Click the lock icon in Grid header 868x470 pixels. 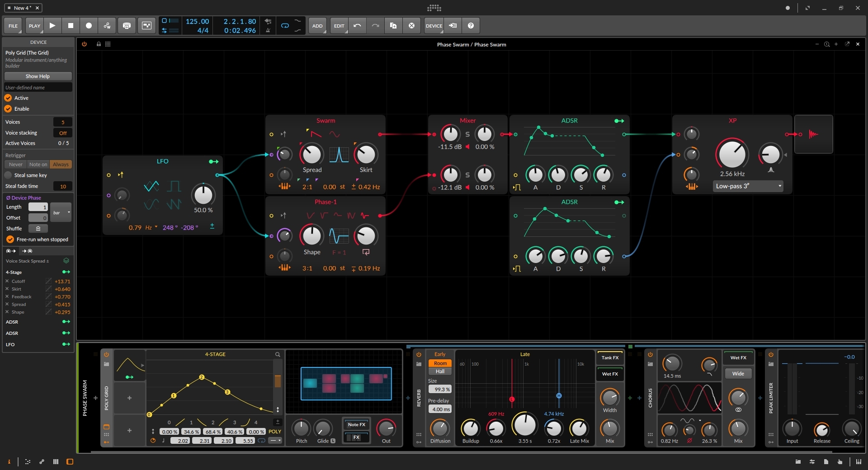[99, 44]
